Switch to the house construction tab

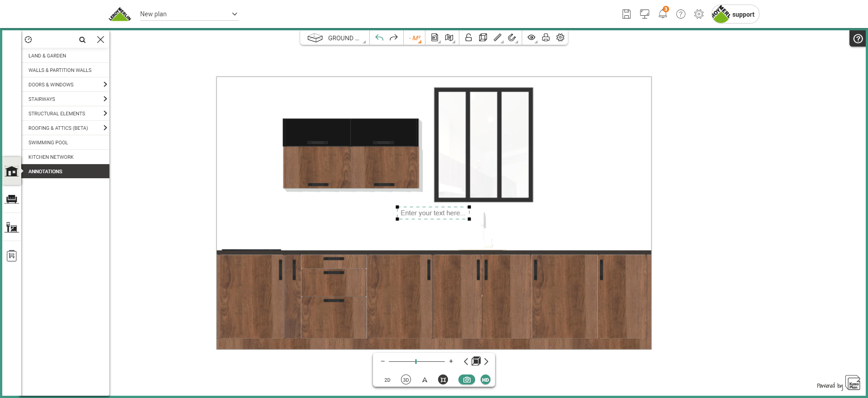pyautogui.click(x=12, y=171)
